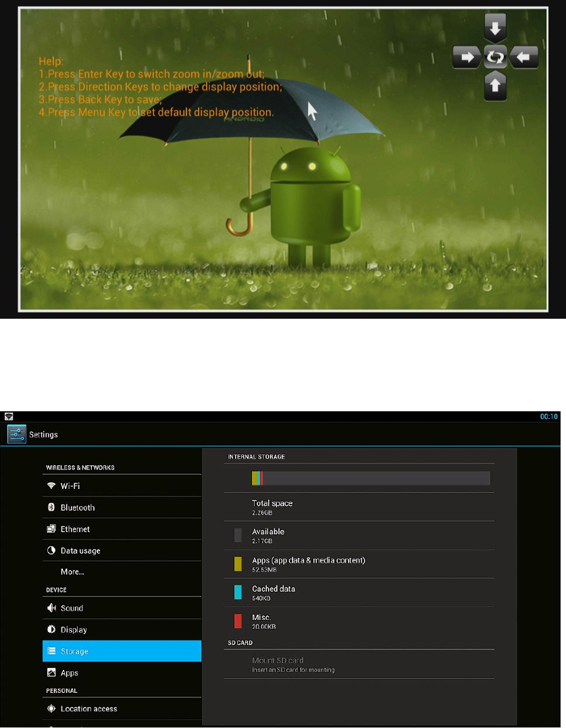Open the Apps settings entry
Image resolution: width=566 pixels, height=728 pixels.
pos(122,673)
